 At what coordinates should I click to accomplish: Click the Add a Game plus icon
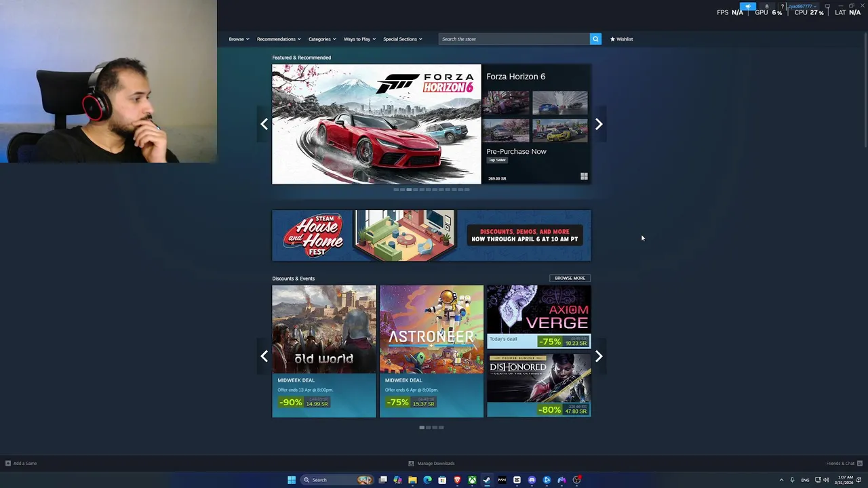click(8, 464)
